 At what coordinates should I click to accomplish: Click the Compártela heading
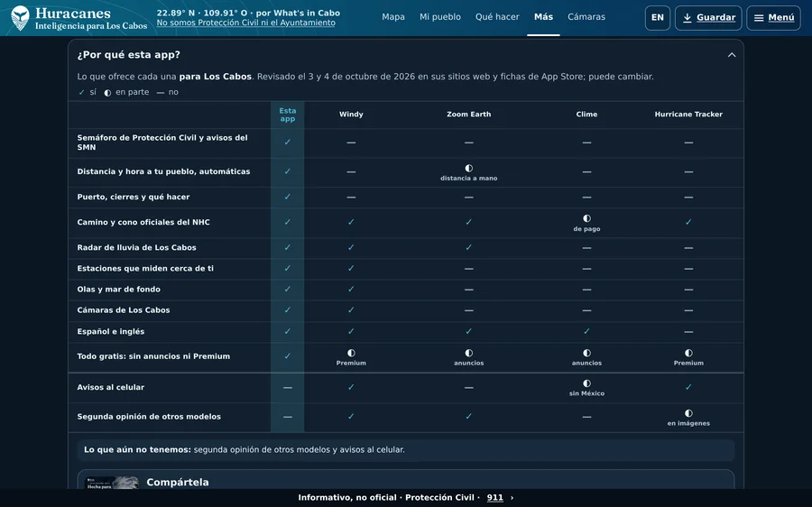pyautogui.click(x=178, y=482)
